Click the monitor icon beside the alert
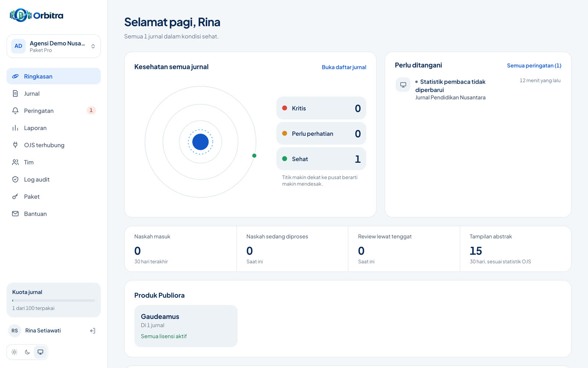588x368 pixels. coord(403,85)
